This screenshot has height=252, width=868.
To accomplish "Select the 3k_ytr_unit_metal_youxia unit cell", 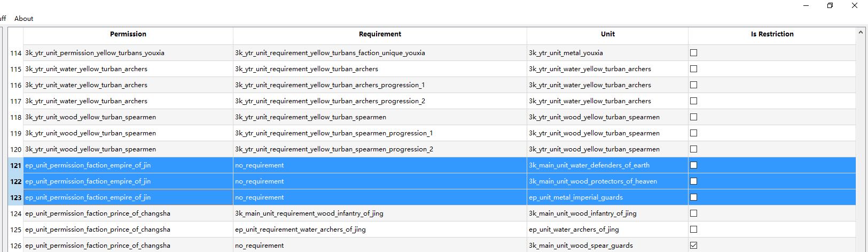I will 607,53.
